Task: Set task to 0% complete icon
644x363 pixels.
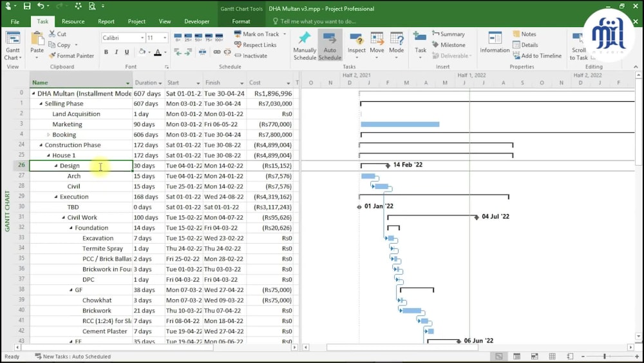Action: (178, 37)
